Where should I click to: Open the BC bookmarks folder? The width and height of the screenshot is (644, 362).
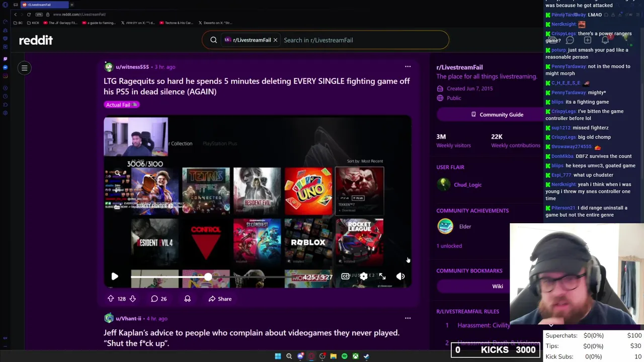pos(18,23)
